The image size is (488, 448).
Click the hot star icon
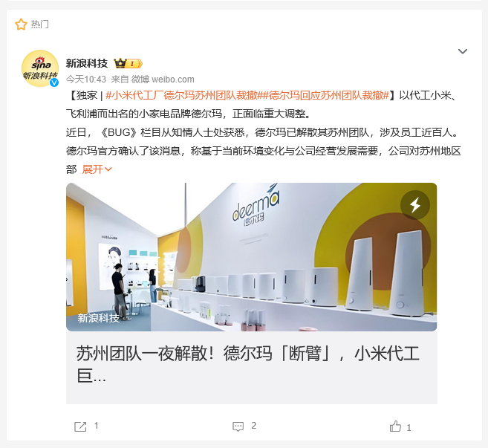(21, 25)
